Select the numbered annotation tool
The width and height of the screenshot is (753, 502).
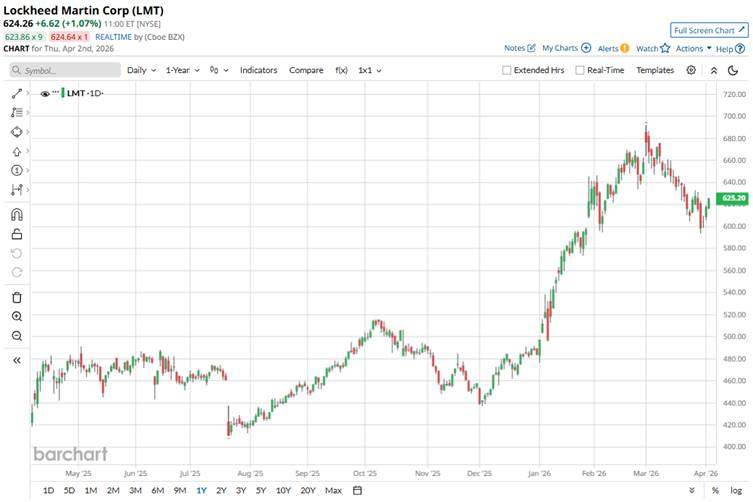pyautogui.click(x=17, y=170)
